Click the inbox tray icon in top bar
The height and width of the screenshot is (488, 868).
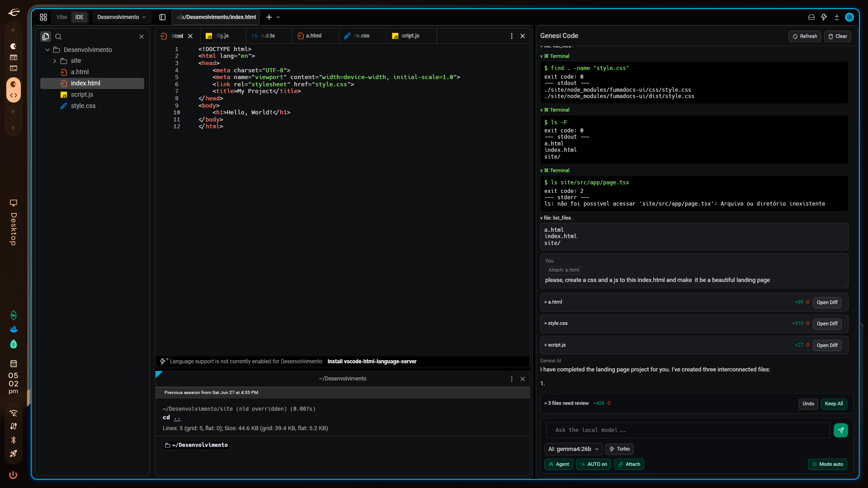811,17
